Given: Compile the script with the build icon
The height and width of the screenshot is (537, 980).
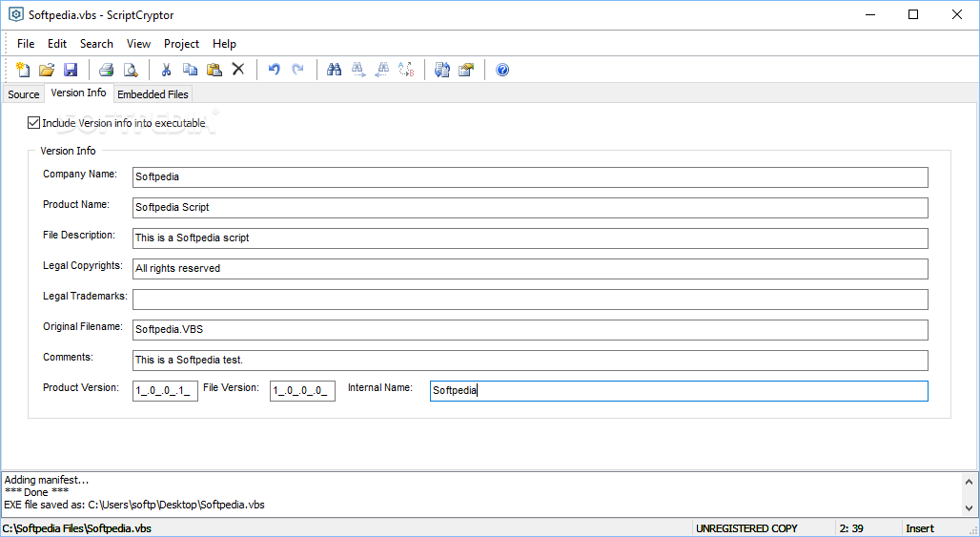Looking at the screenshot, I should [442, 70].
